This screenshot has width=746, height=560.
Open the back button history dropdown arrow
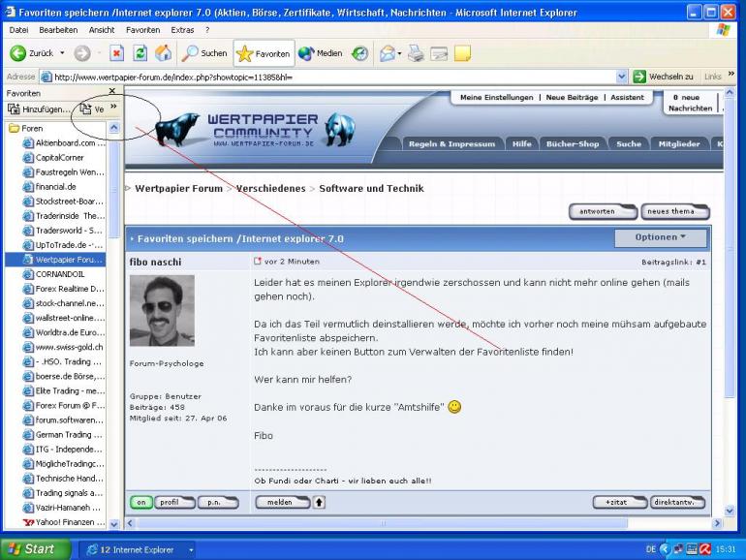[62, 53]
